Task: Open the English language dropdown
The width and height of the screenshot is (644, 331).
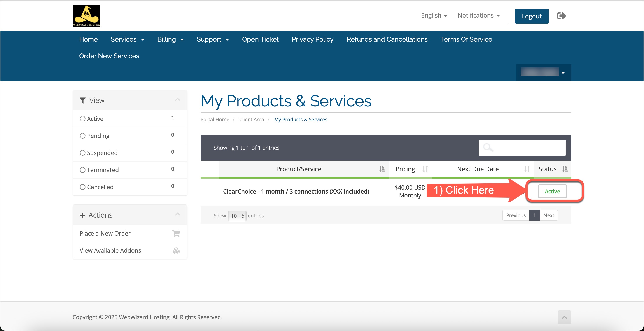Action: pyautogui.click(x=434, y=16)
